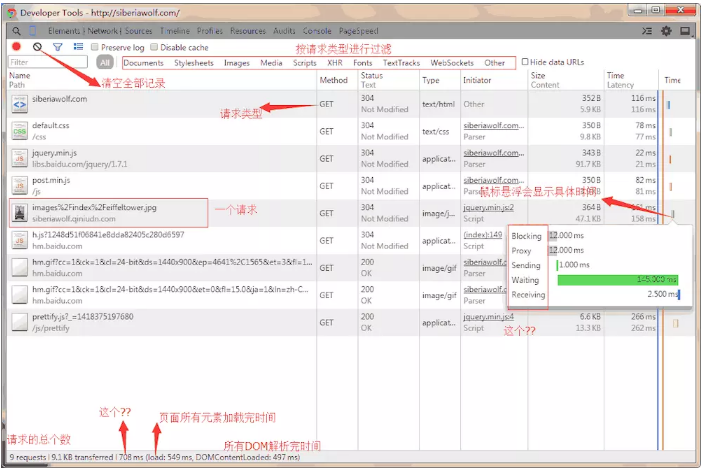Open jquery.min.js:2 initiator link
Viewport: 708px width, 470px height.
487,207
